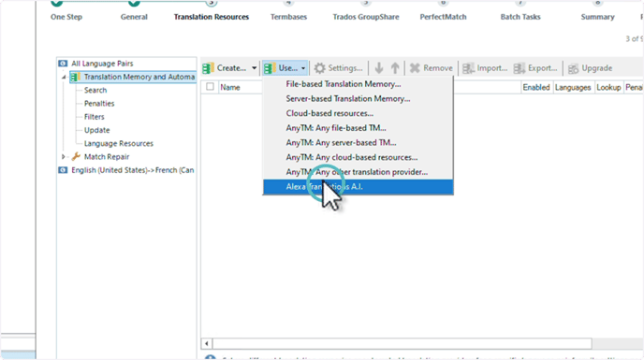Click the Settings gear icon
Screen dimensions: 644x360
coord(319,68)
